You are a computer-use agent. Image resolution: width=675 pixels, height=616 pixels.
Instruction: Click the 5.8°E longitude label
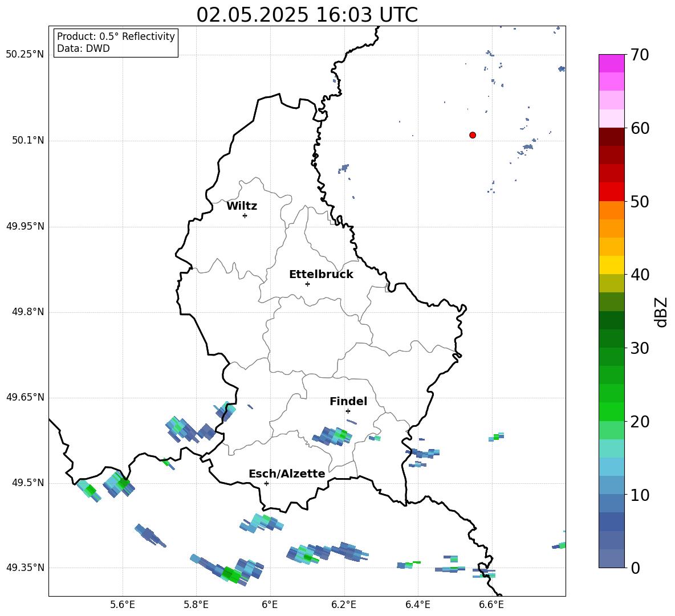pyautogui.click(x=196, y=605)
